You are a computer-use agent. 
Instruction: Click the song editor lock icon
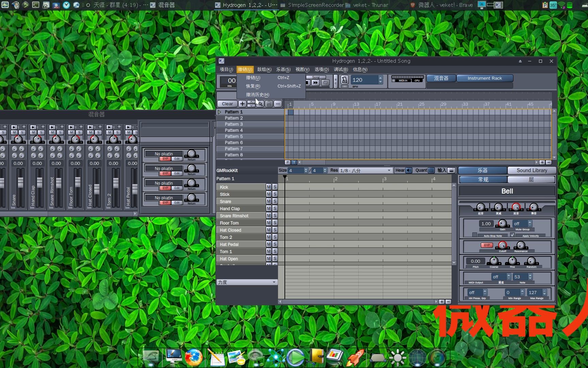pyautogui.click(x=269, y=104)
